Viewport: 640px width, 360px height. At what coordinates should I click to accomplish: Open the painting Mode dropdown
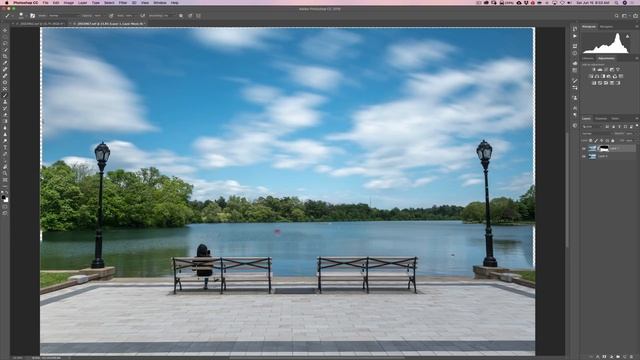63,16
